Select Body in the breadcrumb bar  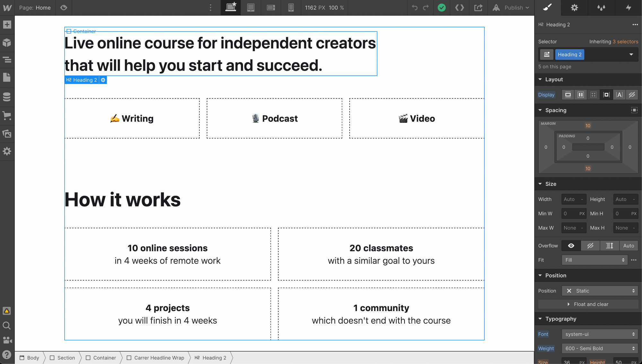click(32, 358)
